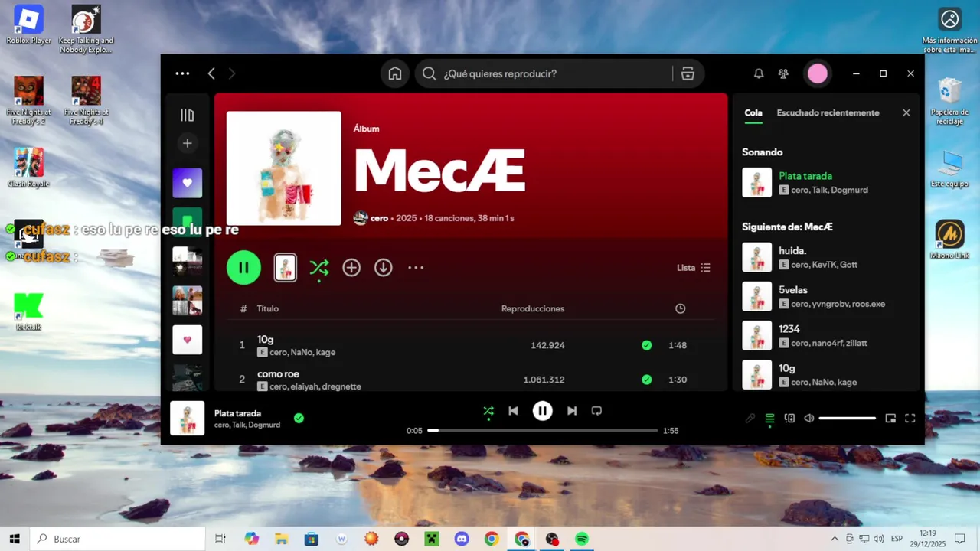Go to Spotify Home via house icon
Screen dimensions: 980x551
pos(395,73)
